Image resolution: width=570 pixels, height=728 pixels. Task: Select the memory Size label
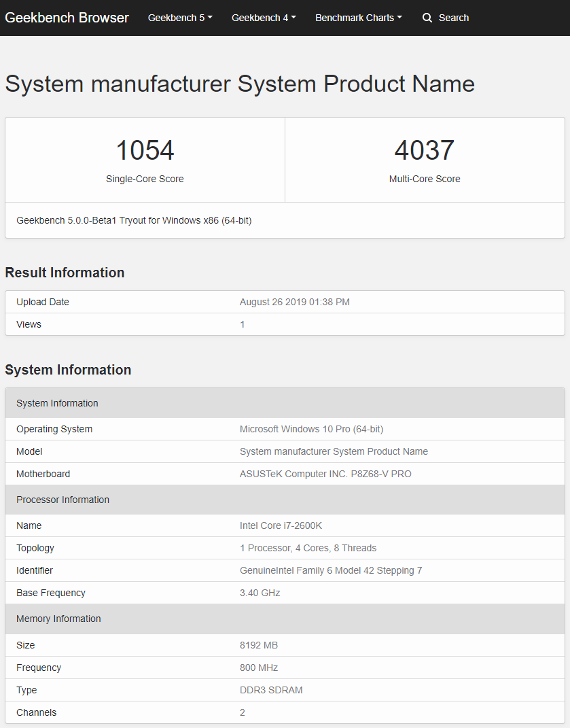[x=26, y=645]
